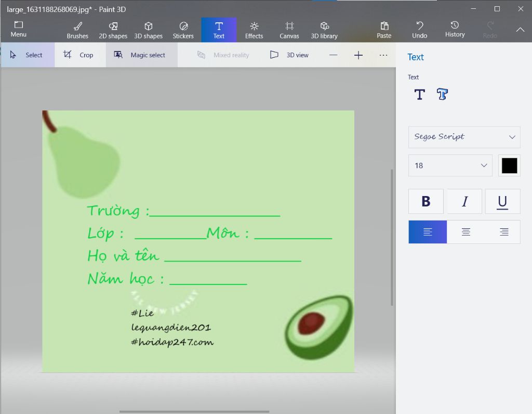Click the greyed-out Redo button
Viewport: 532px width, 414px height.
click(490, 30)
